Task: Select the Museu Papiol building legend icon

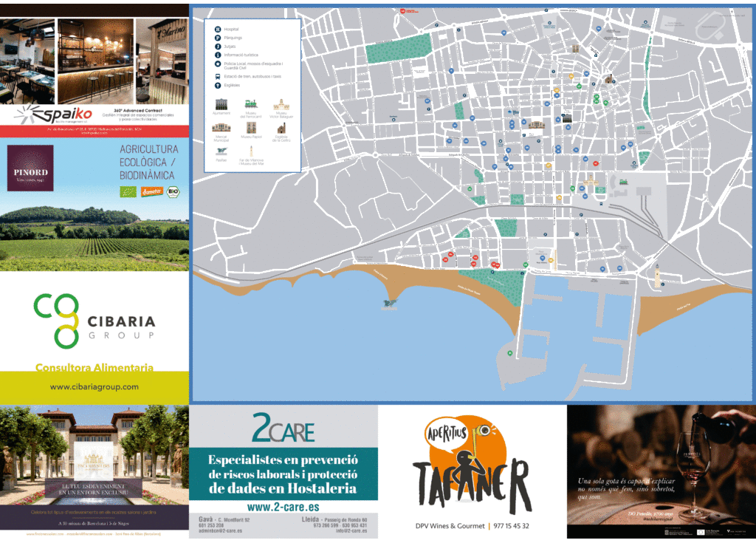Action: [x=251, y=127]
